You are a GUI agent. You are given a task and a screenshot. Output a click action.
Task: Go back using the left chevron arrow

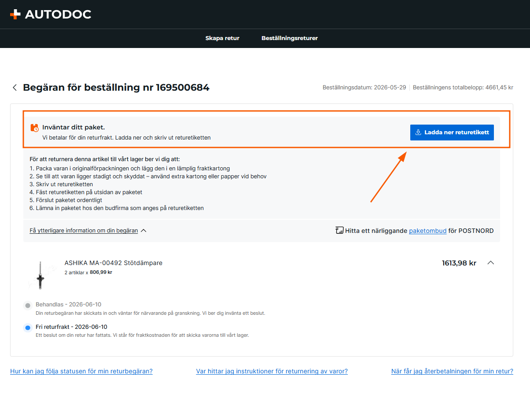(x=15, y=88)
